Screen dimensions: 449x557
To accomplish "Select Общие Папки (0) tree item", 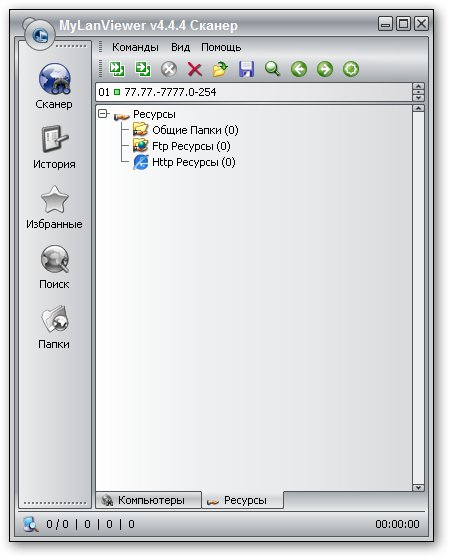I will coord(195,130).
